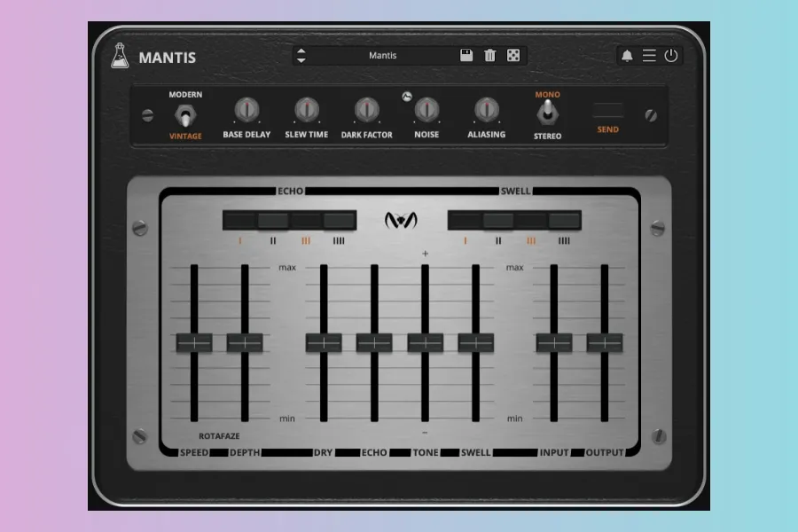Save the current preset with the floppy icon
Viewport: 798px width, 532px height.
[x=466, y=56]
